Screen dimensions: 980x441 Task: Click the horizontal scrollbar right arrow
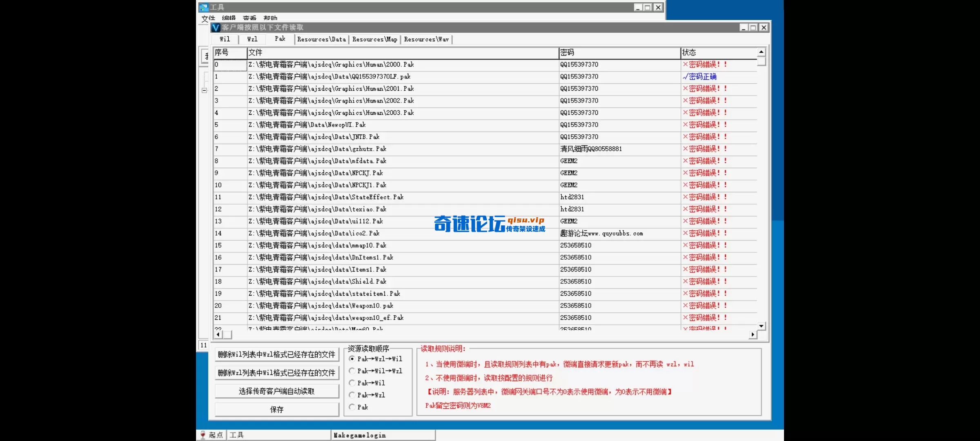(753, 334)
